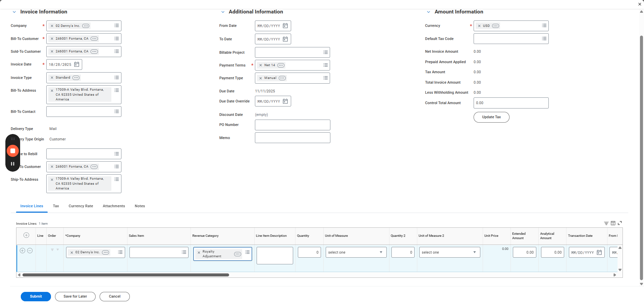
Task: Stop the screen recording
Action: (x=13, y=151)
